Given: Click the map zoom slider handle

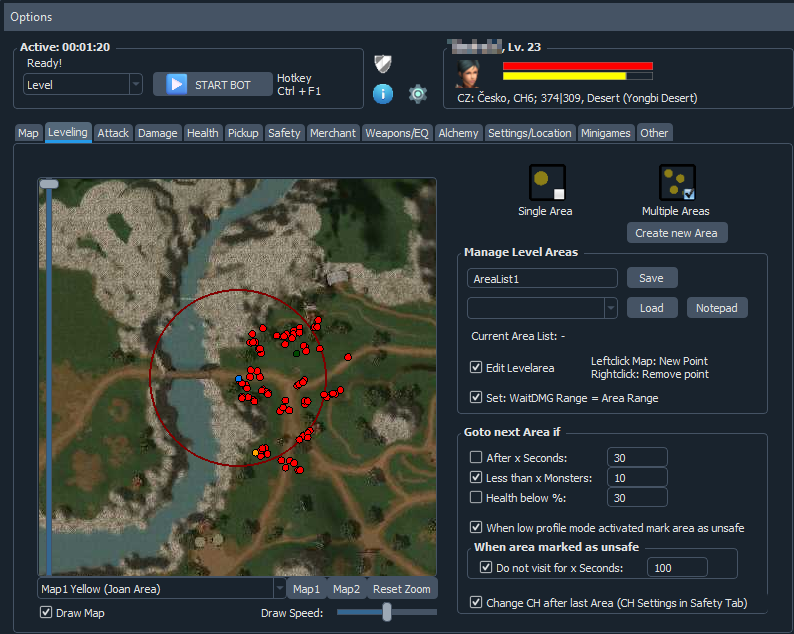Looking at the screenshot, I should pos(49,184).
